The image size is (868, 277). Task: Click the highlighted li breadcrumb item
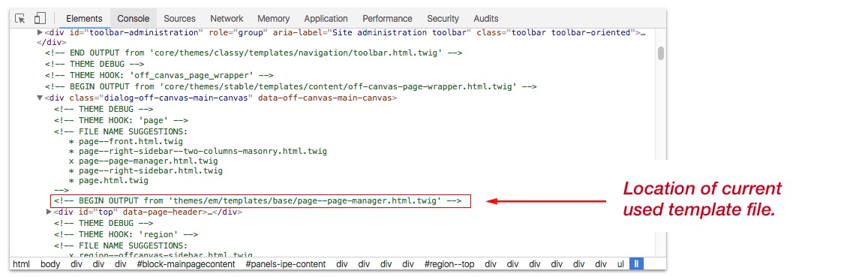[637, 264]
